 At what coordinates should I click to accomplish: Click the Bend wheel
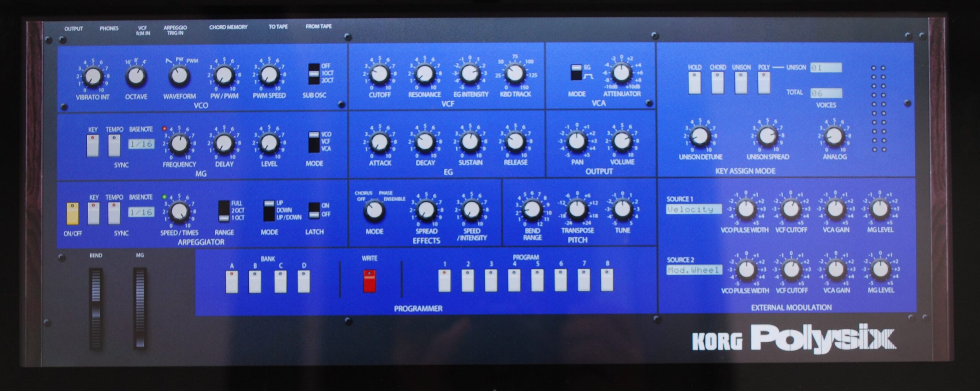96,309
